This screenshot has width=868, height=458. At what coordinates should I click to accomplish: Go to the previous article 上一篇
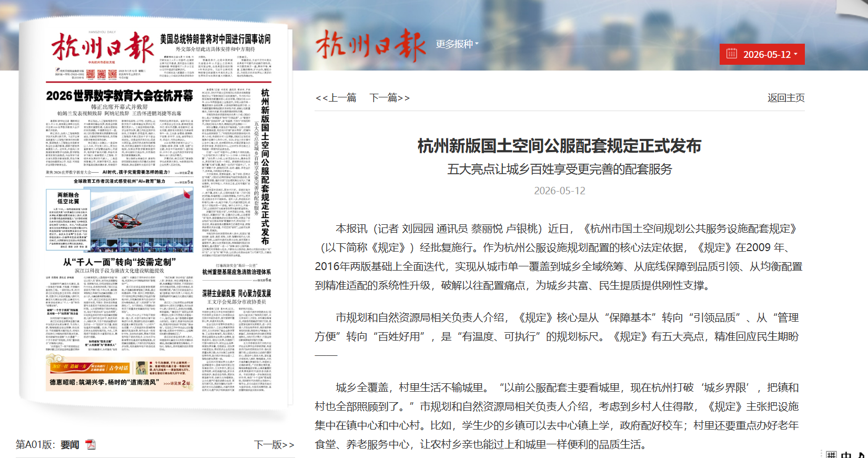[x=336, y=98]
